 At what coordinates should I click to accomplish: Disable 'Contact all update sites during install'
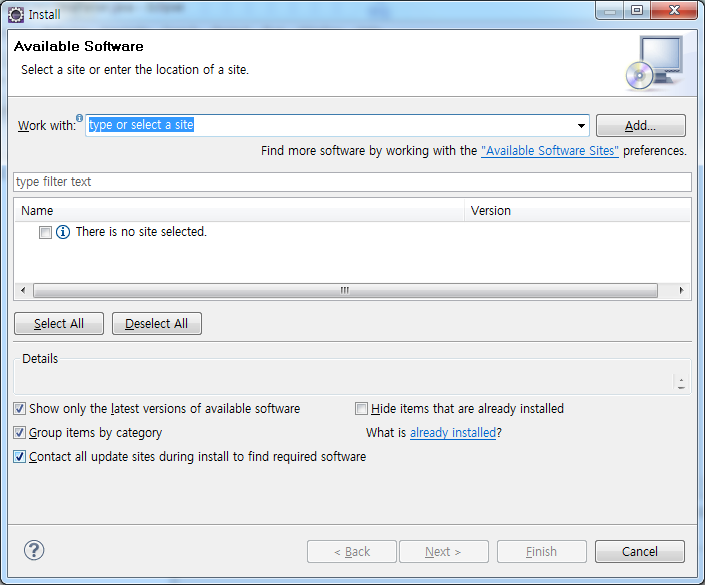coord(19,457)
